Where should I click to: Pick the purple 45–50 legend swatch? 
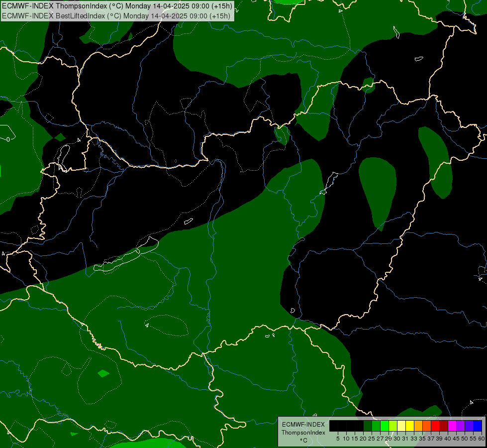[x=461, y=426]
